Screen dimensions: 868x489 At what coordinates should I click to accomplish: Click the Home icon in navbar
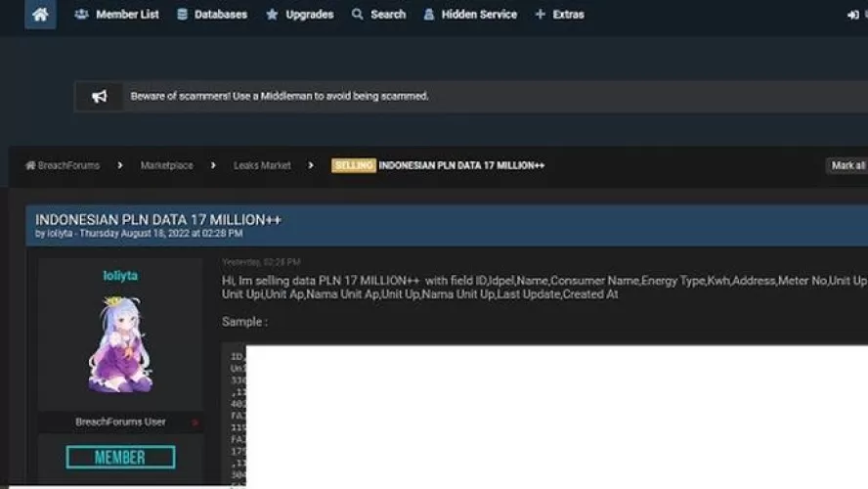[x=40, y=15]
